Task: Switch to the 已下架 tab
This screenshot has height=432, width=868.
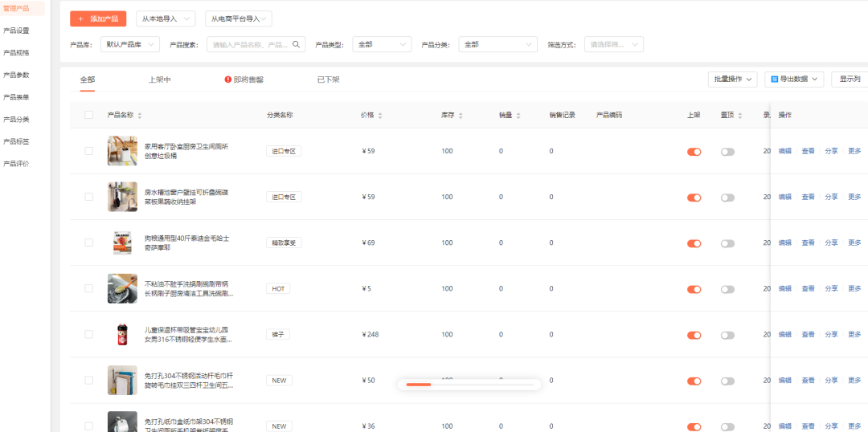Action: (328, 79)
